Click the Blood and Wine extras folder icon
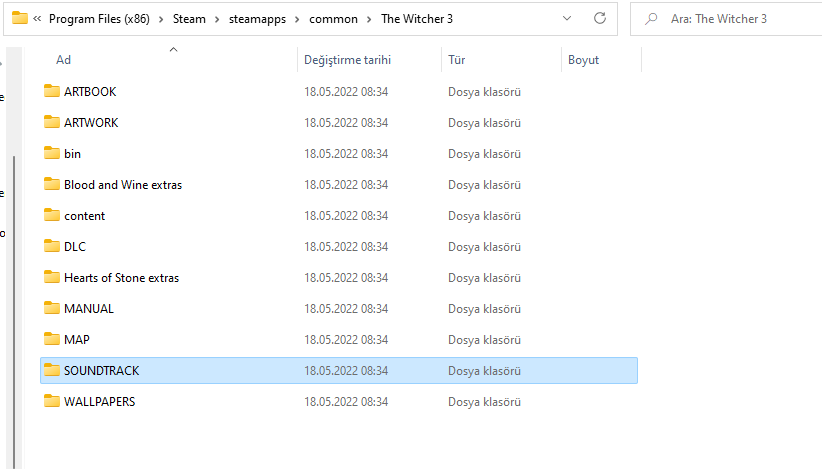The image size is (822, 469). pos(51,184)
